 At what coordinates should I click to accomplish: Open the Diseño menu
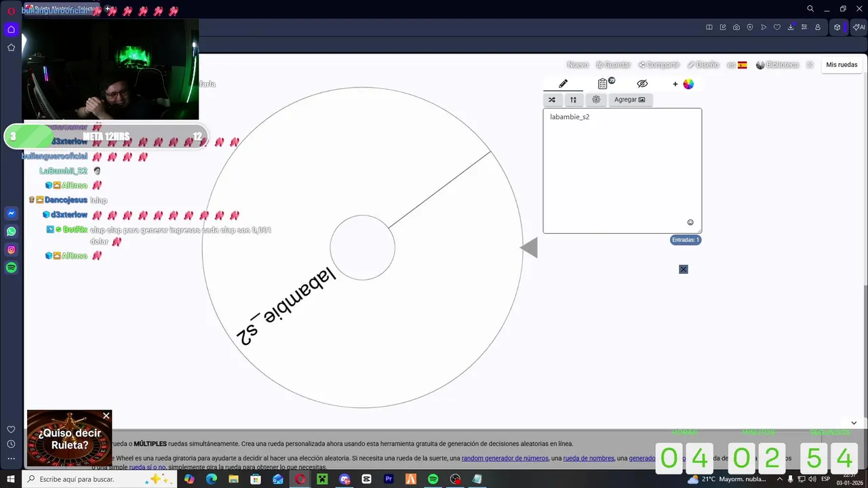703,65
